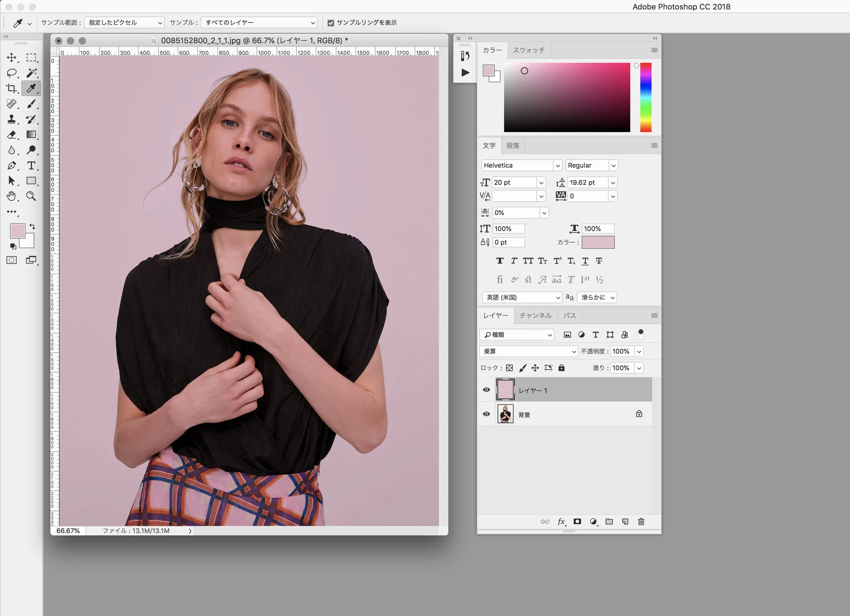Select the Eyedropper tool in toolbox
The image size is (850, 616).
coord(31,88)
